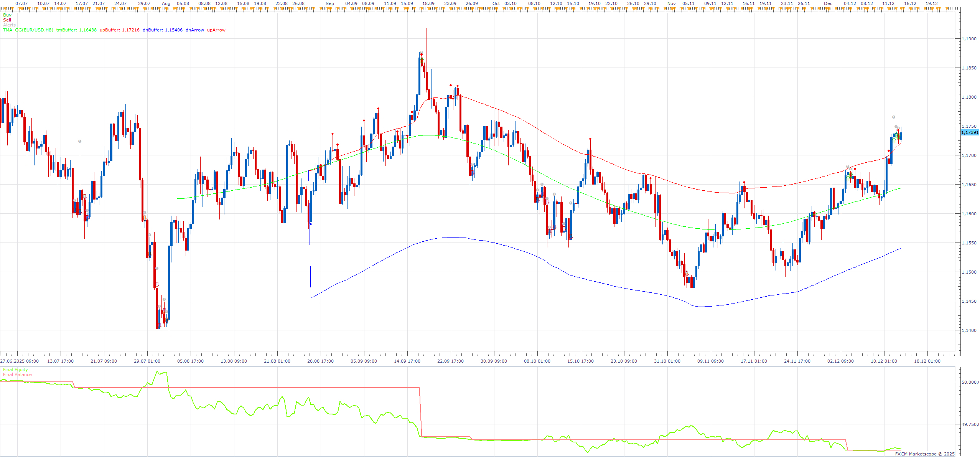Click the 1,1900 price axis label
Screen dimensions: 980x457
point(969,39)
